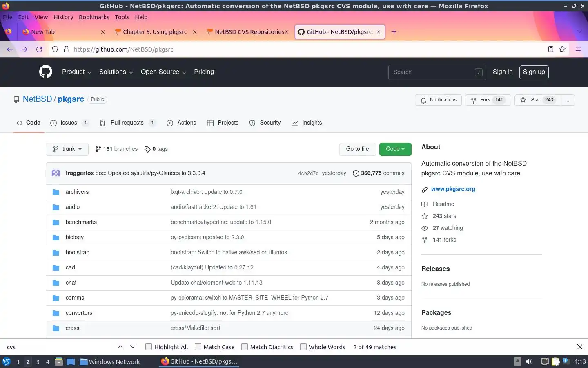The height and width of the screenshot is (368, 588).
Task: Open the www.pkgsrc.org link
Action: pos(453,189)
